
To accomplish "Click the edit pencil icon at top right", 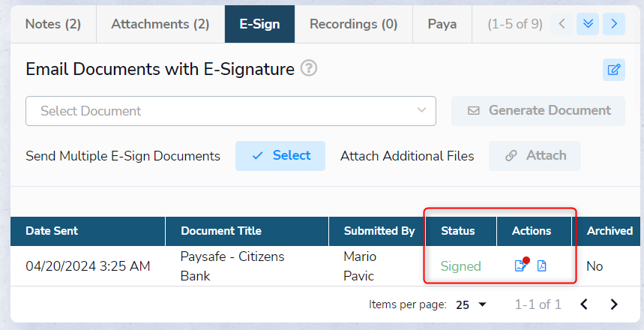I will click(614, 70).
